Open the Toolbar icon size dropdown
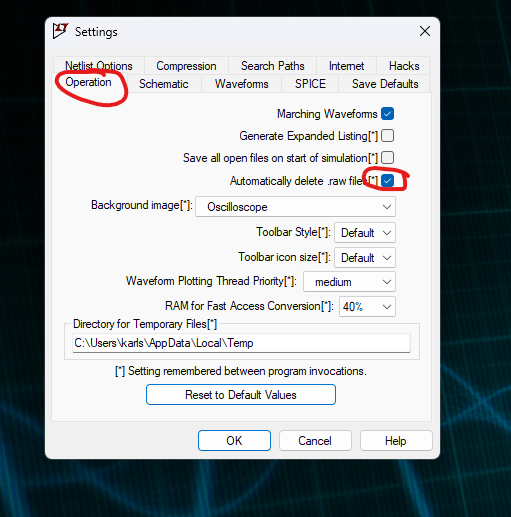511x517 pixels. (365, 257)
